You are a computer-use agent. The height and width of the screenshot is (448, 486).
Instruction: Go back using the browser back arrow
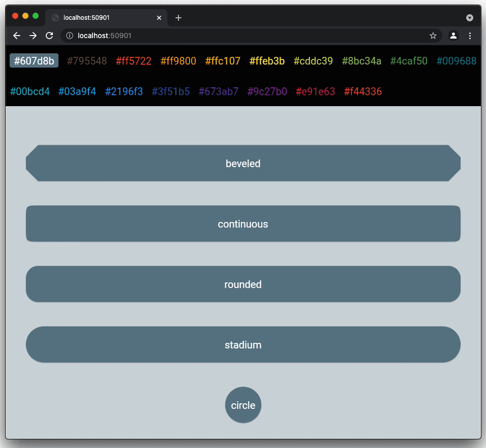click(x=17, y=36)
